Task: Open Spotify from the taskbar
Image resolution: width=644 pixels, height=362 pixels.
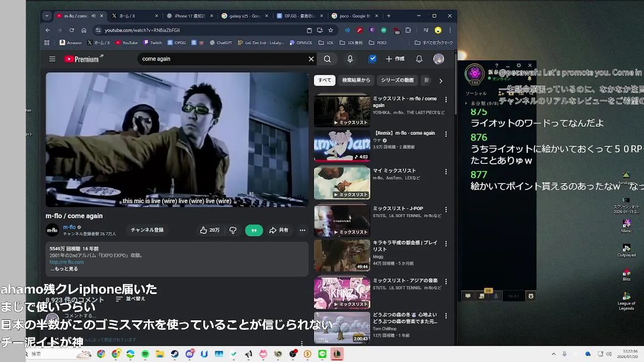Action: coord(145,354)
